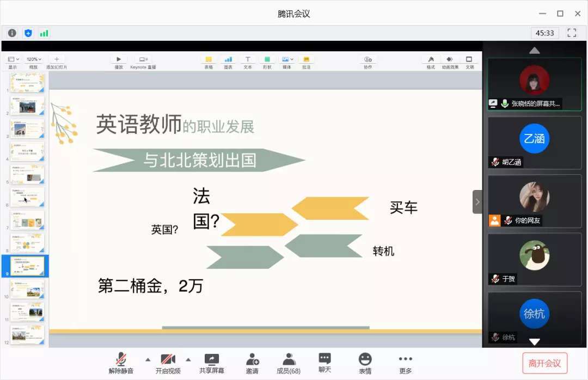Open the emoji reactions icon
Screen dimensions: 588x380
365,363
